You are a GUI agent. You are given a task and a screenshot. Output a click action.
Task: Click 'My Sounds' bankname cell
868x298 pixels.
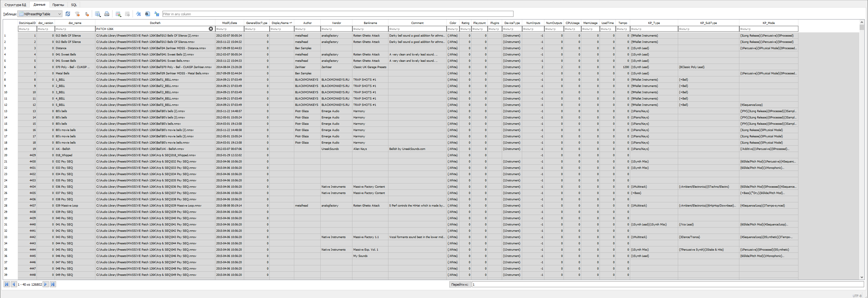(370, 256)
